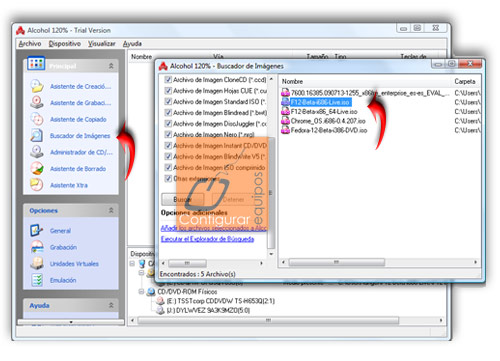The height and width of the screenshot is (361, 500).
Task: Toggle the Instant CD/DVD image checkbox
Action: (x=168, y=146)
